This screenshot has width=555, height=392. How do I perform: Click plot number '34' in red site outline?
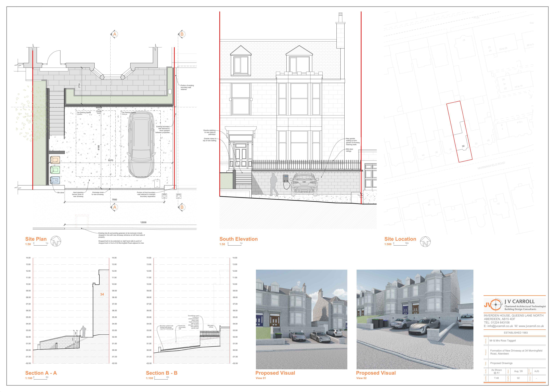click(x=463, y=146)
